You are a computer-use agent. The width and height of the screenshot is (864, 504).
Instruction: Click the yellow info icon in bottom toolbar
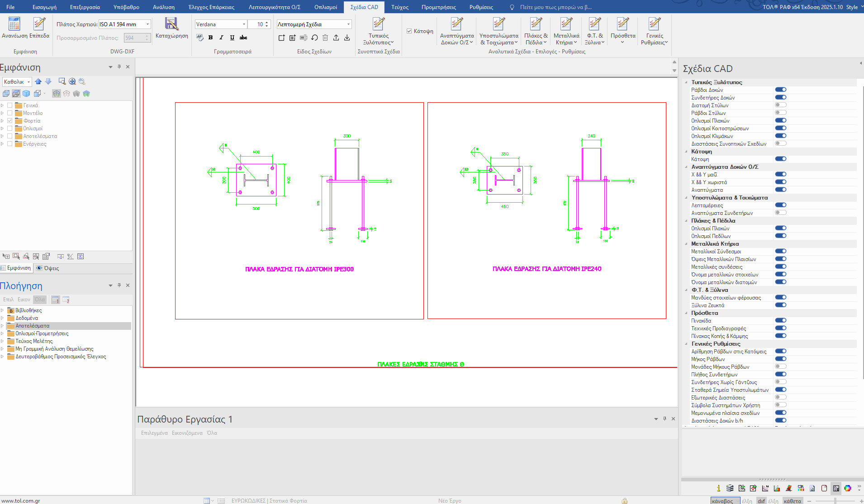[x=718, y=488]
